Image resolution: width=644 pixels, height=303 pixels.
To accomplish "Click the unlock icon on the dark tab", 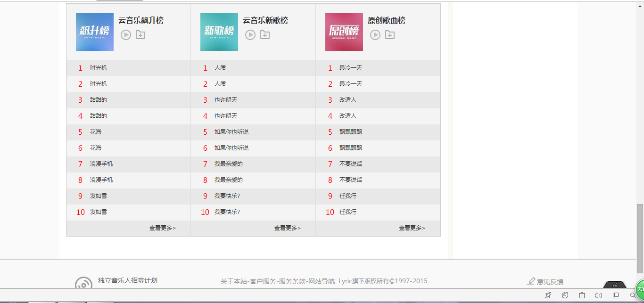I will tap(615, 285).
